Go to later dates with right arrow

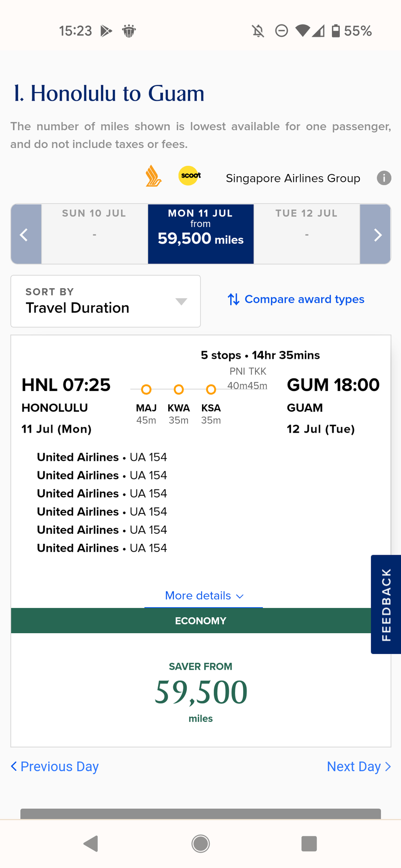375,234
